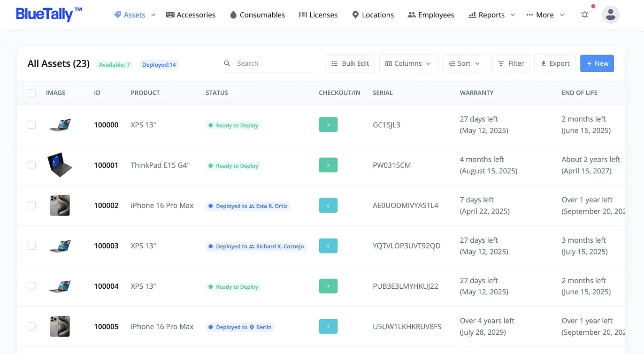Open the Columns dropdown

(408, 63)
